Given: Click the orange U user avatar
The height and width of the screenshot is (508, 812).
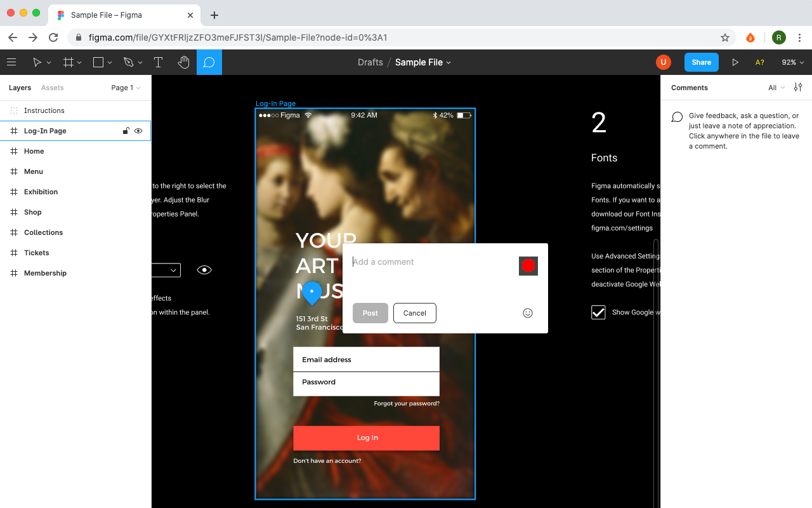Looking at the screenshot, I should [x=663, y=62].
